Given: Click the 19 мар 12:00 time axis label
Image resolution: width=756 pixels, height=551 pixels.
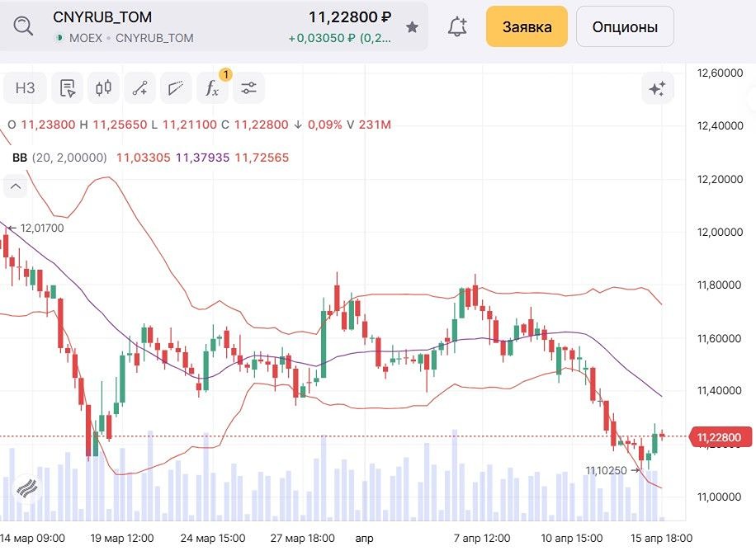Looking at the screenshot, I should (122, 538).
